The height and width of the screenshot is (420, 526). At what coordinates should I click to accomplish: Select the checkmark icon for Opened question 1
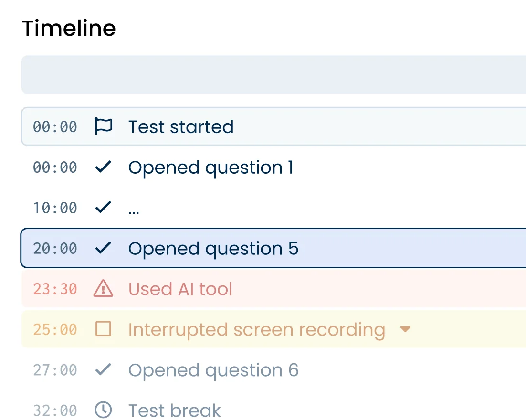point(103,167)
